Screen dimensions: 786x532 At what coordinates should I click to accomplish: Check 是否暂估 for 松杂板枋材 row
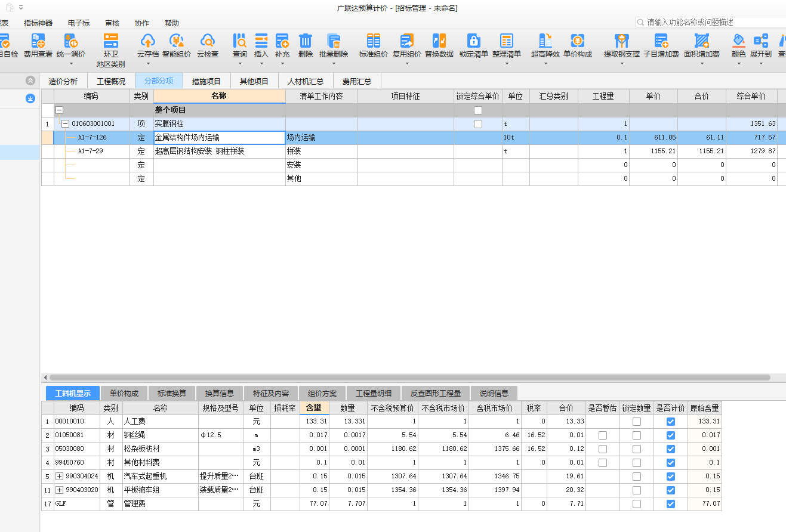[603, 449]
